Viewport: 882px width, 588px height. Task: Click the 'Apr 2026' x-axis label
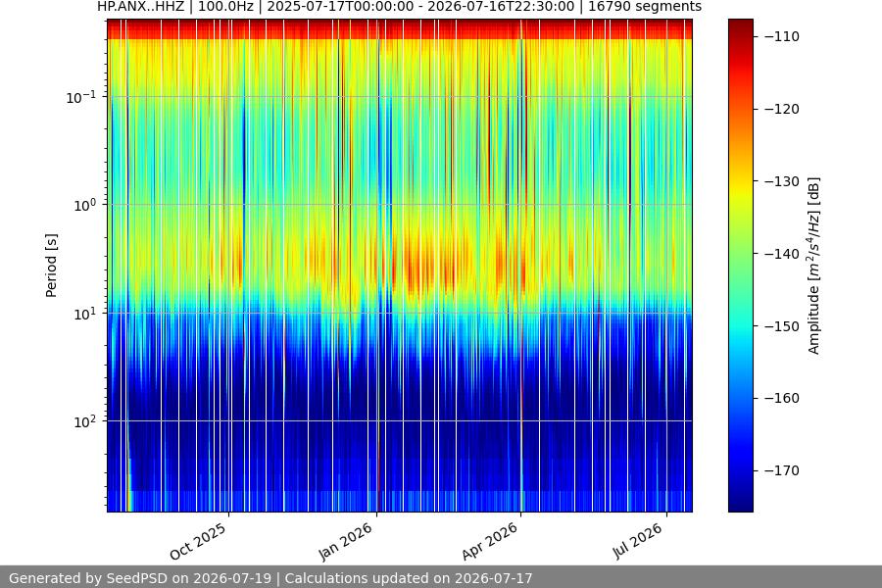pyautogui.click(x=489, y=541)
